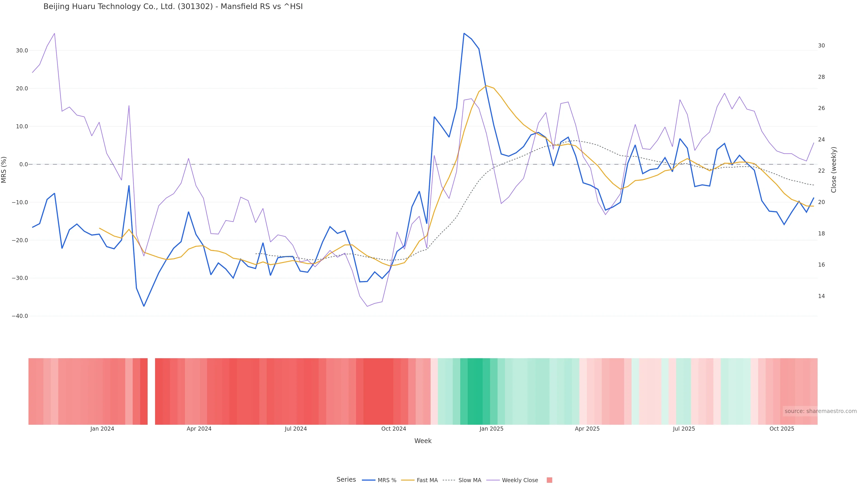Click the MRS (%) y-axis title

coord(4,169)
